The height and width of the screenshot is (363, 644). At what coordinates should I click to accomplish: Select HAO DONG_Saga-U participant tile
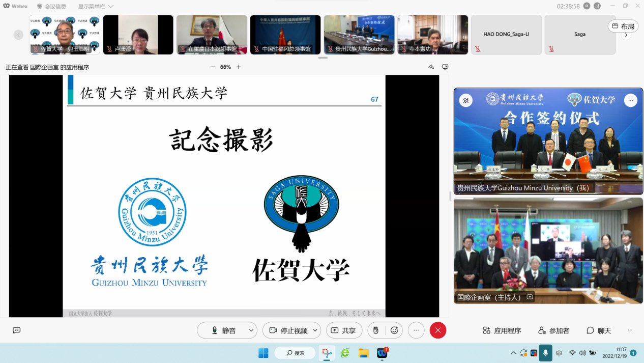click(506, 35)
